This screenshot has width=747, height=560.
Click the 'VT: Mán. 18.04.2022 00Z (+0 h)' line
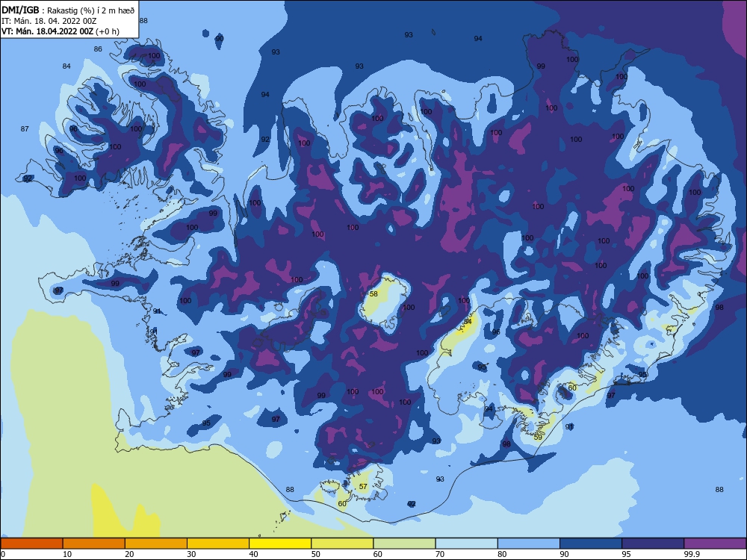tap(61, 31)
